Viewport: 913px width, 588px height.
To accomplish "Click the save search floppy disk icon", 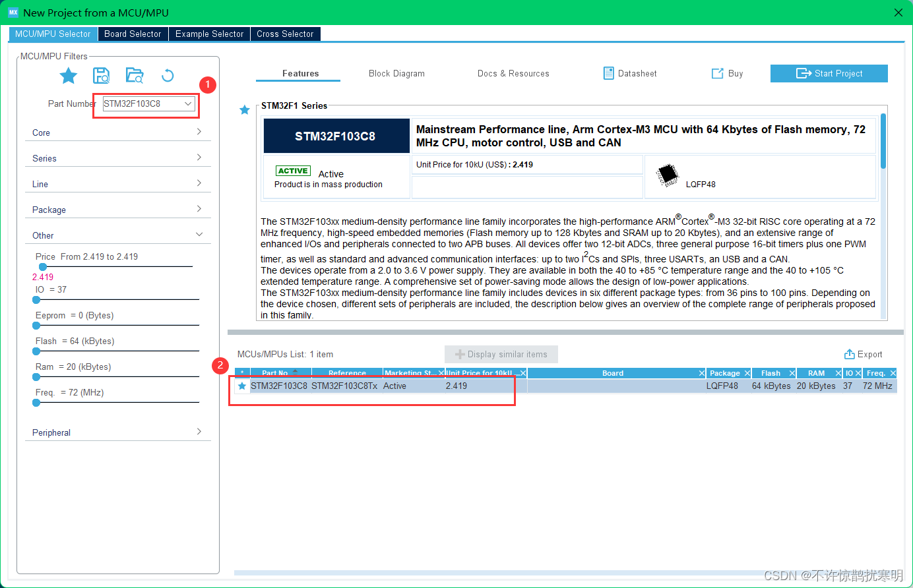I will (x=101, y=75).
